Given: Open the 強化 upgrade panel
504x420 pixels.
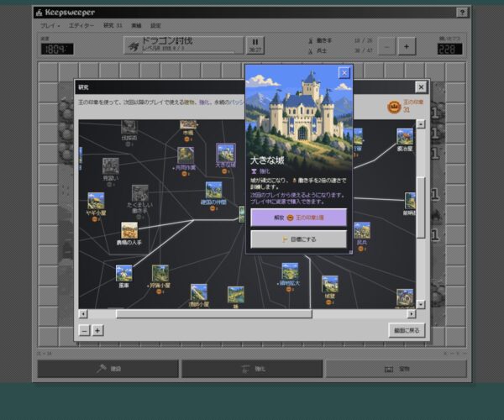Looking at the screenshot, I should (252, 369).
